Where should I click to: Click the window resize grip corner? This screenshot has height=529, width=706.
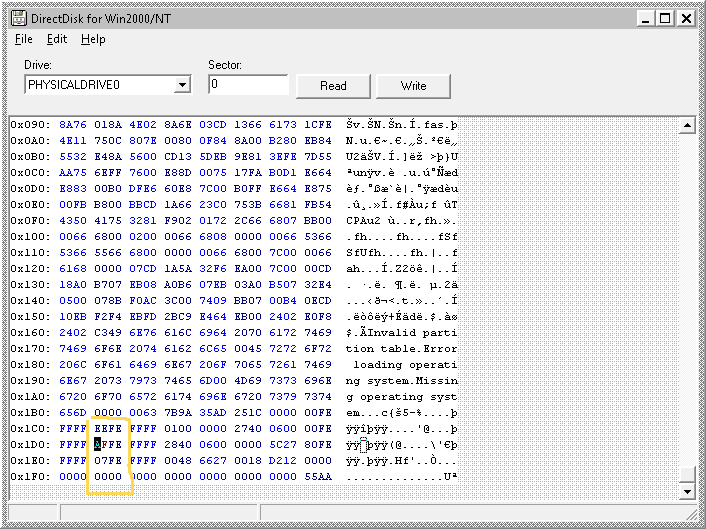(x=691, y=514)
